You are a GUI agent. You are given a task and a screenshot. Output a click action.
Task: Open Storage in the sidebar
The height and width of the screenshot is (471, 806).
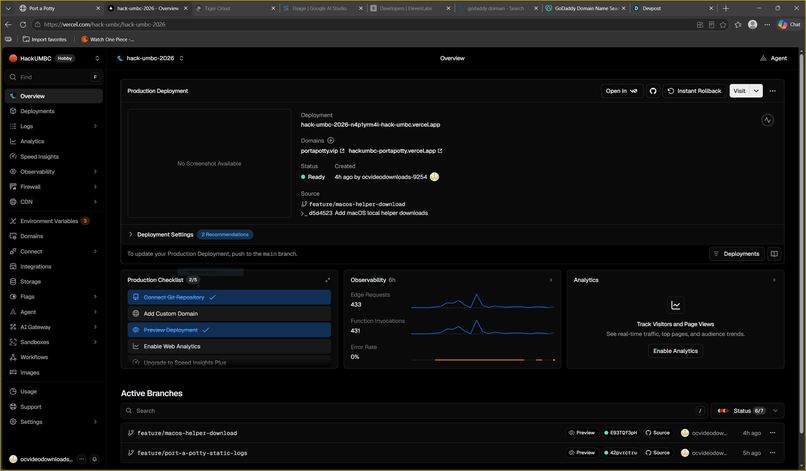[x=54, y=281]
